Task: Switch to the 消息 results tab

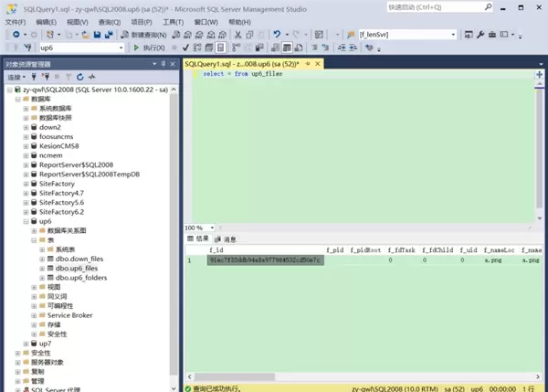Action: click(229, 238)
